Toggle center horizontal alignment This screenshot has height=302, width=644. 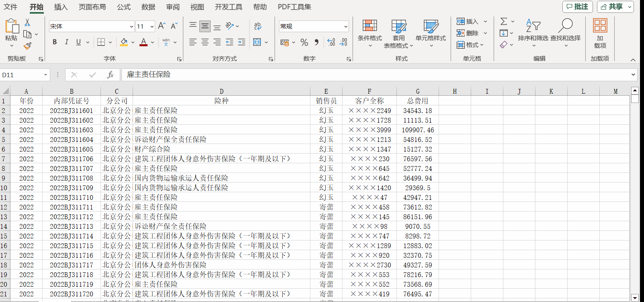tap(205, 42)
